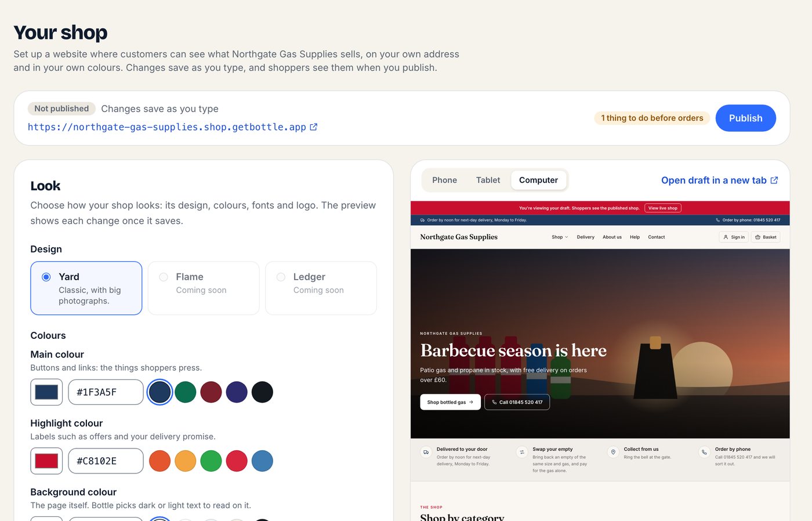Open Contact in the preview navigation
This screenshot has width=812, height=521.
(x=656, y=237)
